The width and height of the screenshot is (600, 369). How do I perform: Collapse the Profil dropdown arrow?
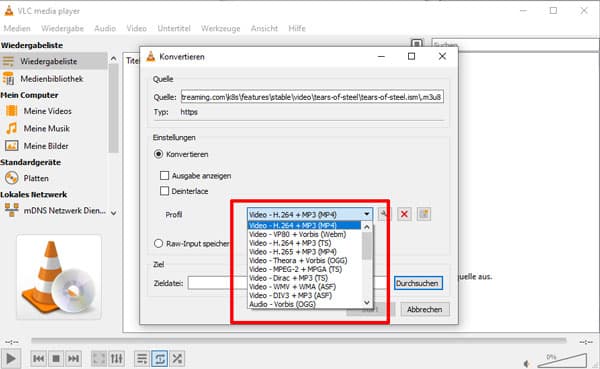pos(367,214)
